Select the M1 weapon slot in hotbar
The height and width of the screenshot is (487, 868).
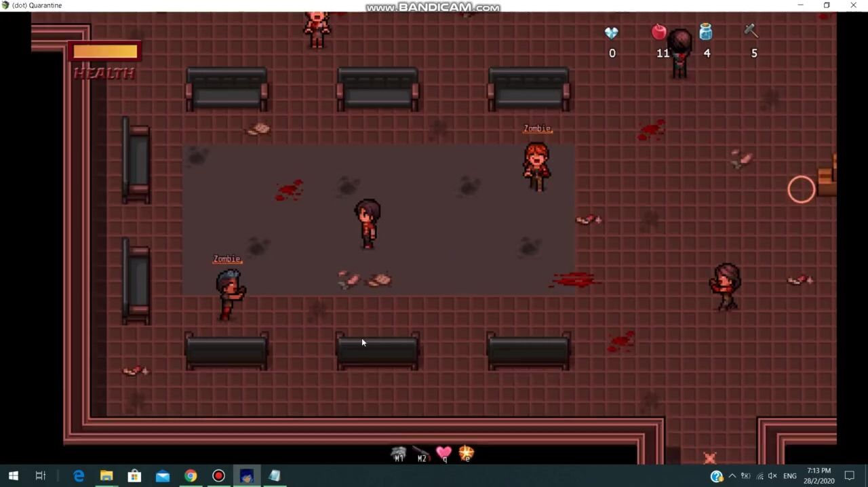tap(399, 454)
